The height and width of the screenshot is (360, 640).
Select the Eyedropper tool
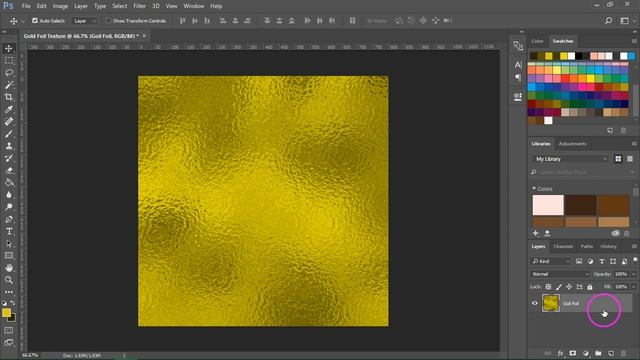click(9, 109)
